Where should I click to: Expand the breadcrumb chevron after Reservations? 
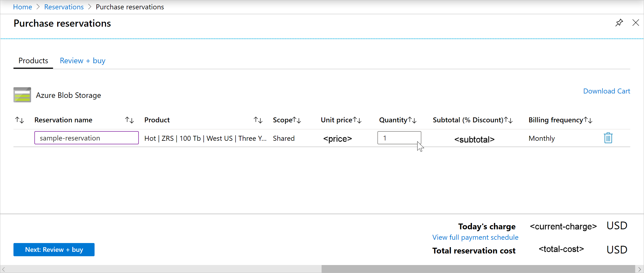coord(89,7)
